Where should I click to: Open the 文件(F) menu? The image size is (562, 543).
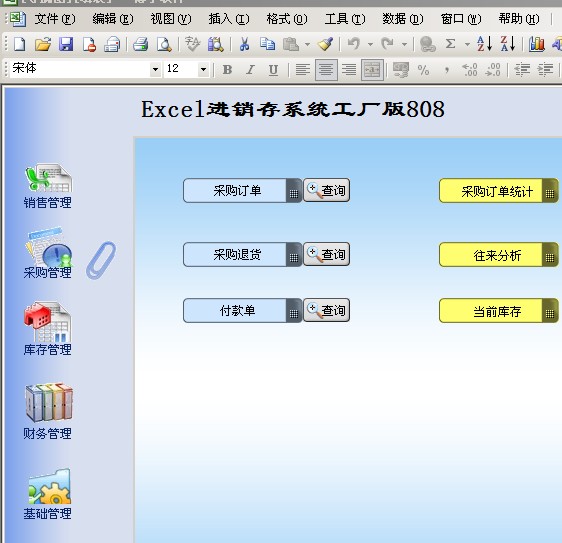click(55, 19)
